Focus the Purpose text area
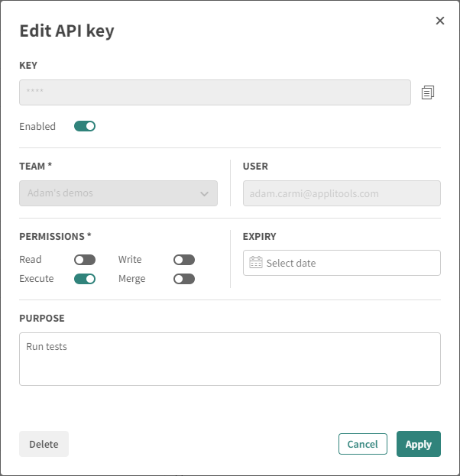The image size is (460, 476). tap(229, 359)
